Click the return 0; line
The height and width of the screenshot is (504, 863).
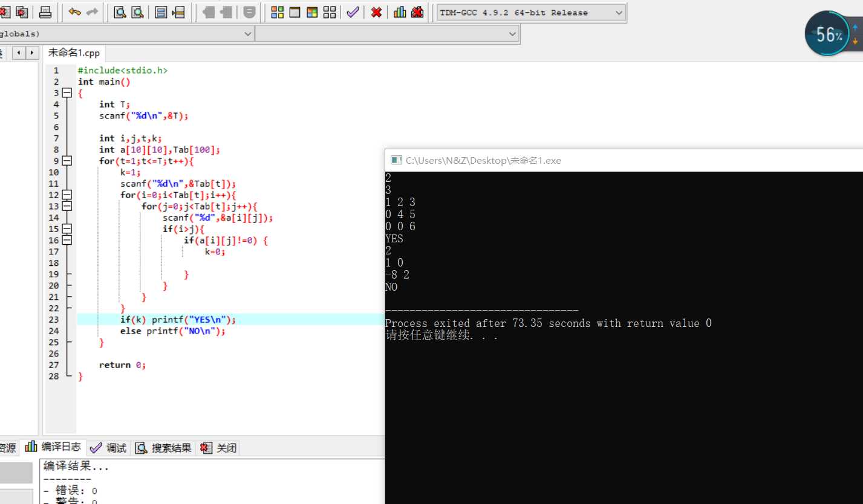[123, 364]
